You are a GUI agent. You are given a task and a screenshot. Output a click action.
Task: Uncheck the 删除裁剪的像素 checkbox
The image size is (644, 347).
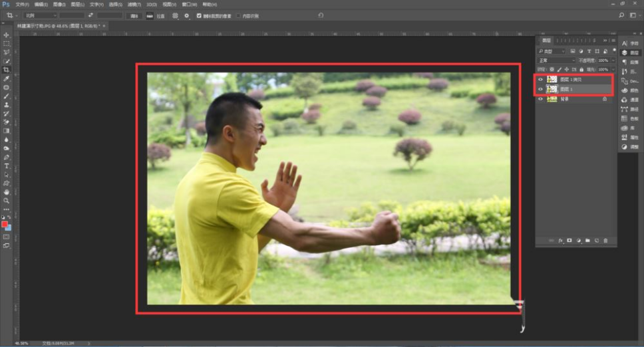tap(199, 15)
